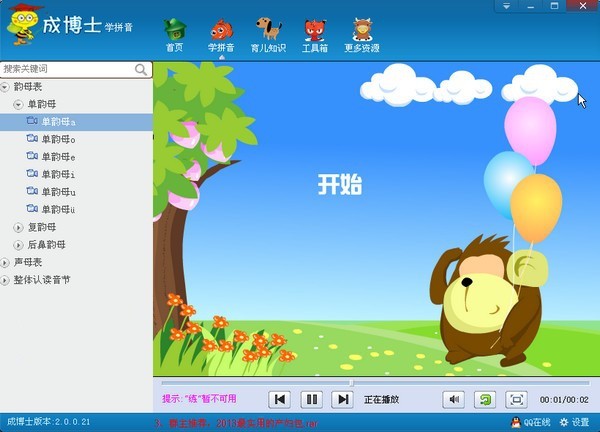Open the 更多资源 cow icon
This screenshot has width=600, height=432.
362,29
